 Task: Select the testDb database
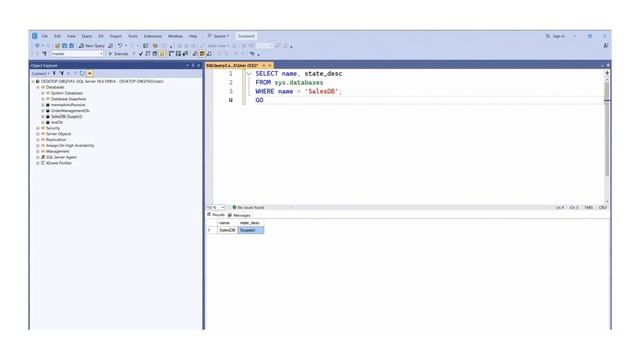[57, 122]
